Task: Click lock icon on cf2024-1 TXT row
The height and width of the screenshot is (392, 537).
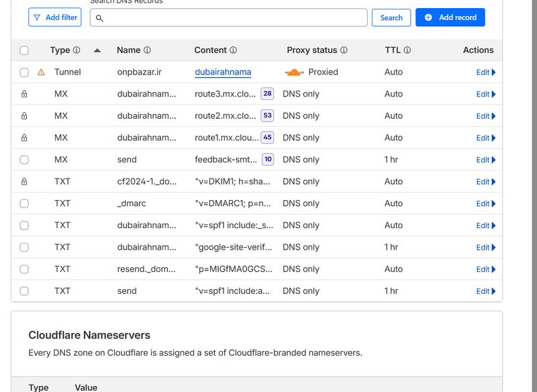Action: click(24, 181)
